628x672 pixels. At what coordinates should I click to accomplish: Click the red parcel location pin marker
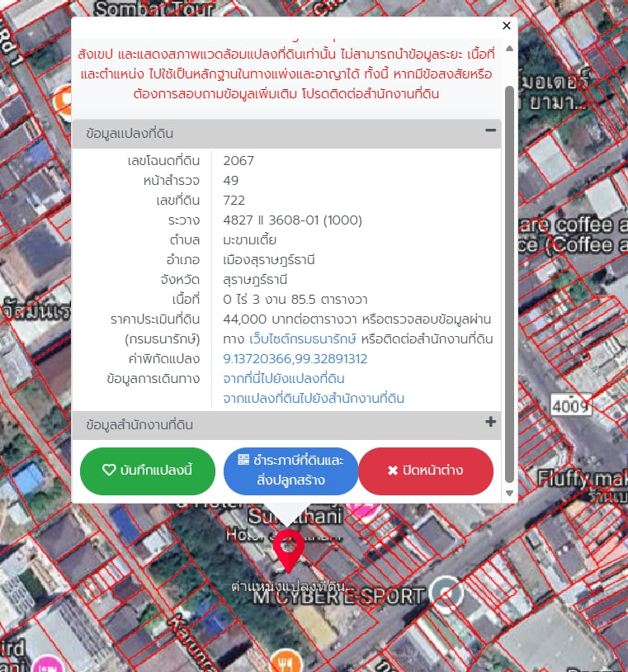[x=288, y=549]
